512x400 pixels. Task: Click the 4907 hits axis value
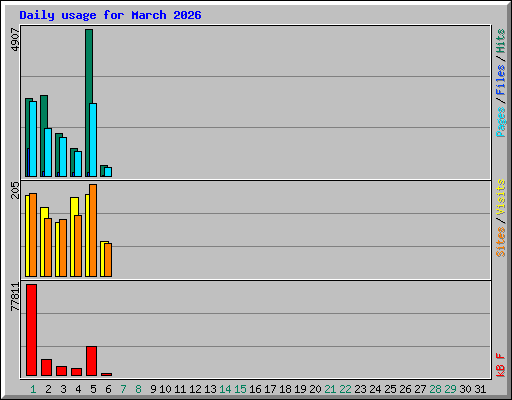point(15,40)
